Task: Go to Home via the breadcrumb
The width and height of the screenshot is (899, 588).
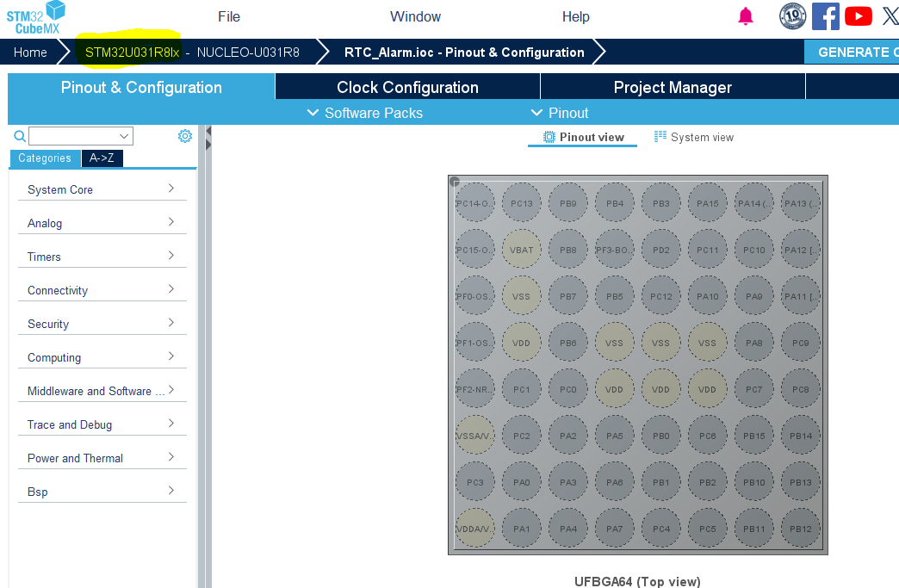Action: pyautogui.click(x=29, y=52)
